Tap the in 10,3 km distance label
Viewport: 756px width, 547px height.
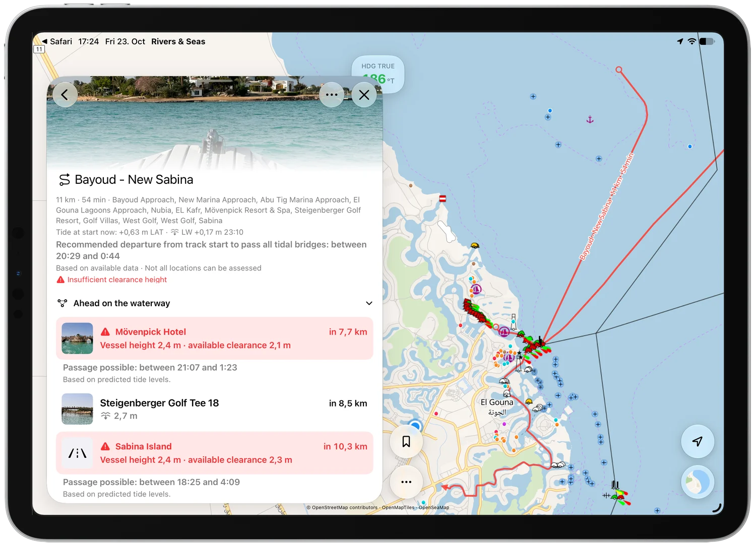345,446
